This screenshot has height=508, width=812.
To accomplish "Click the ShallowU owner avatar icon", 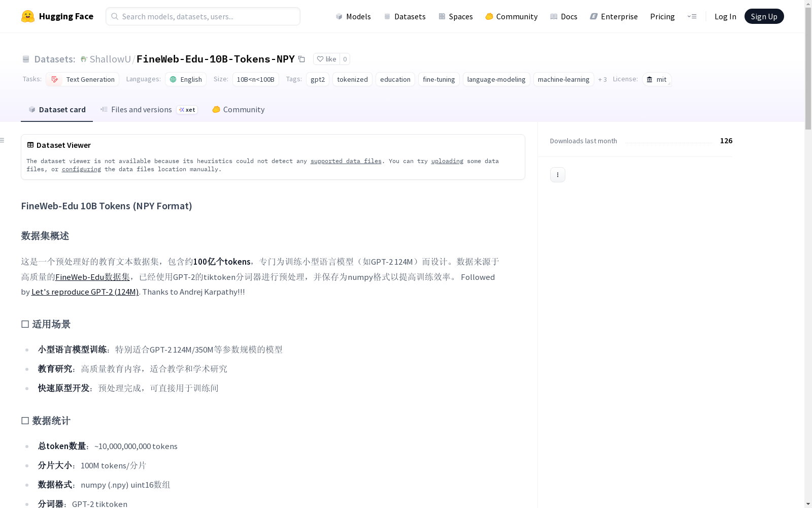I will click(x=84, y=59).
